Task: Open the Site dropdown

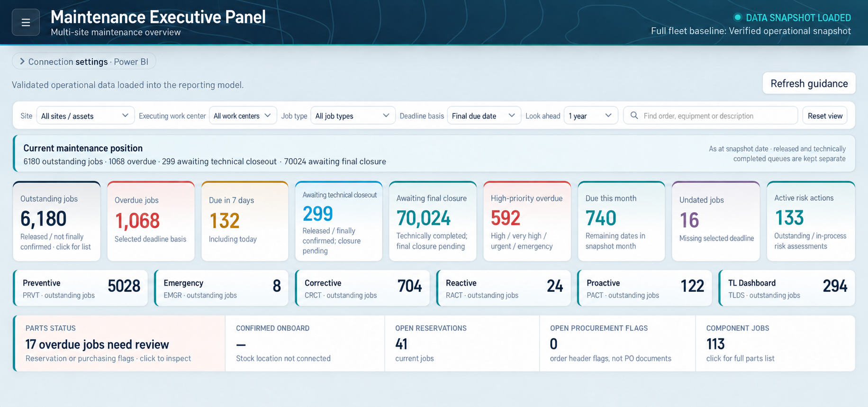Action: point(85,116)
